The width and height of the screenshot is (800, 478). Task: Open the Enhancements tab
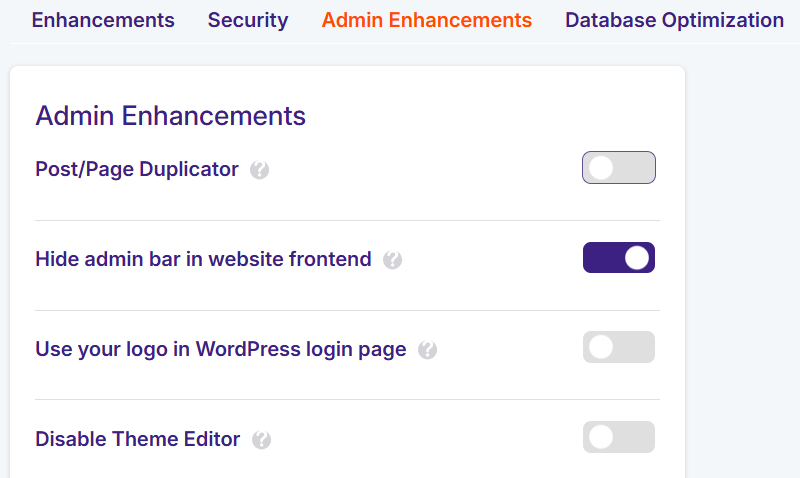(x=103, y=20)
